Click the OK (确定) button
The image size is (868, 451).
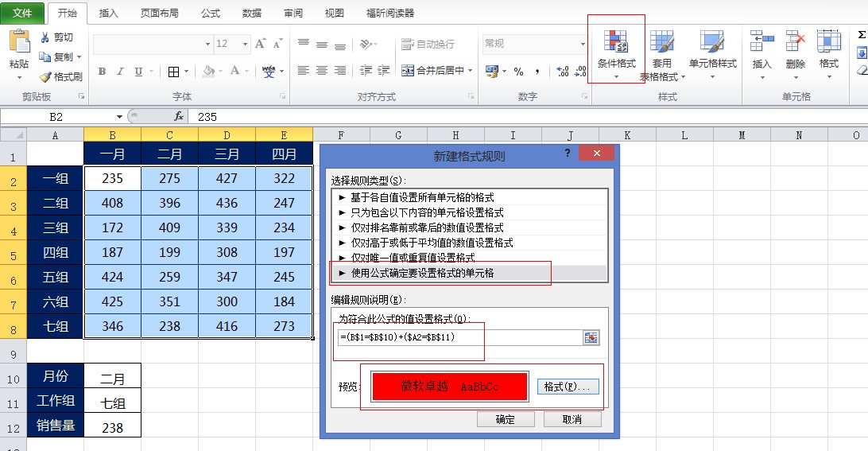[x=506, y=419]
